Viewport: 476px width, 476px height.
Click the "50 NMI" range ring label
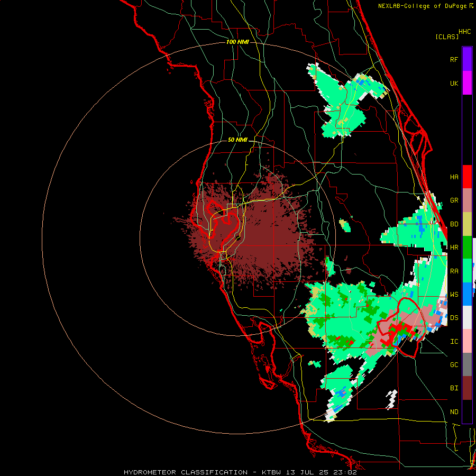pos(237,140)
